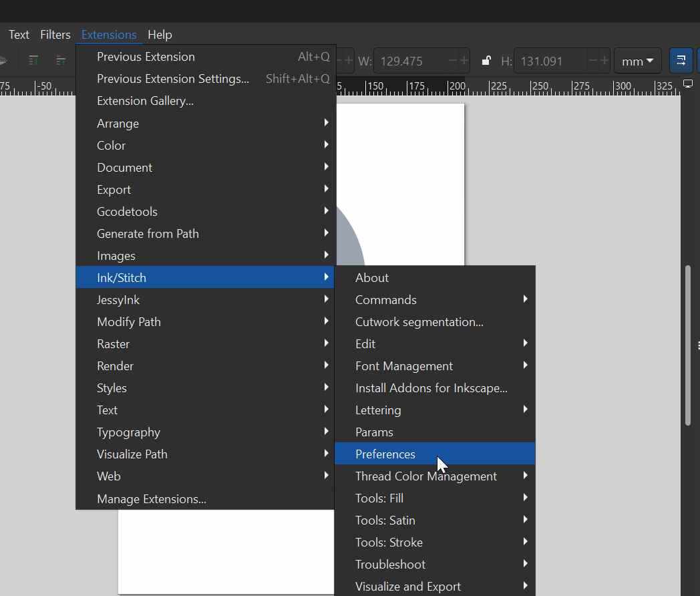Open Thread Color Management submenu
Image resolution: width=700 pixels, height=596 pixels.
click(x=435, y=476)
